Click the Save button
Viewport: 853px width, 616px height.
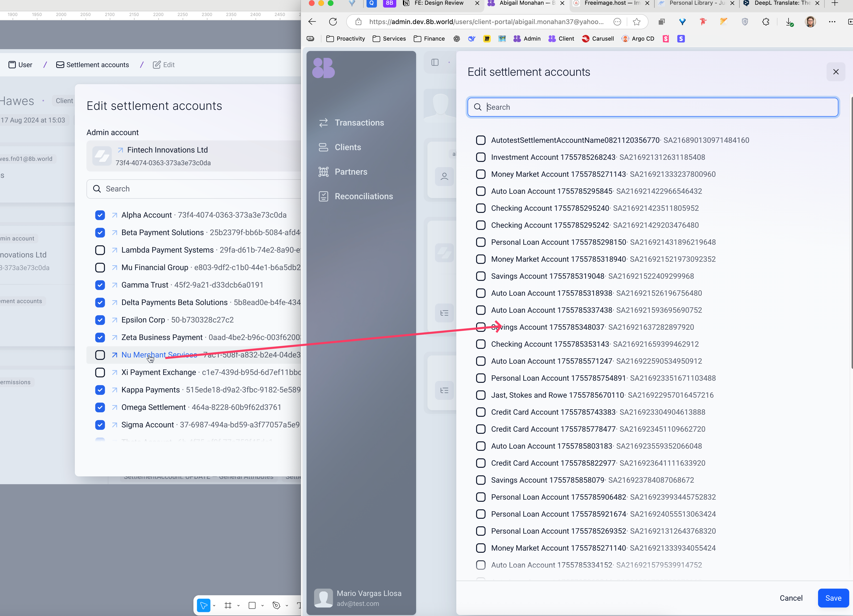point(833,598)
